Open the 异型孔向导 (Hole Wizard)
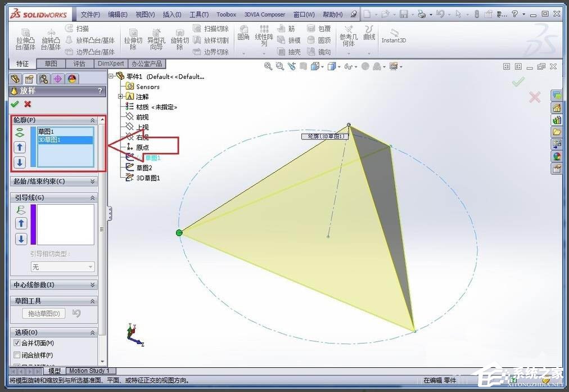This screenshot has width=569, height=392. click(x=157, y=40)
